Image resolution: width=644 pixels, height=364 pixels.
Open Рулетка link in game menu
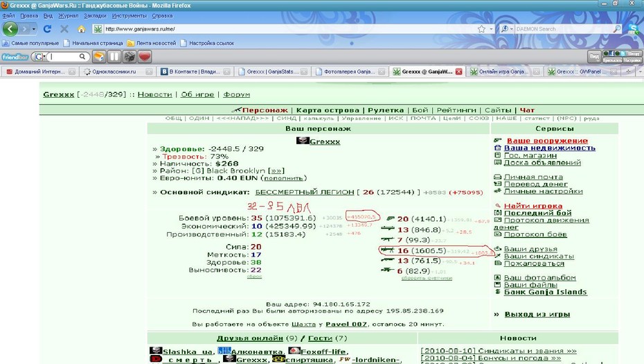coord(386,110)
